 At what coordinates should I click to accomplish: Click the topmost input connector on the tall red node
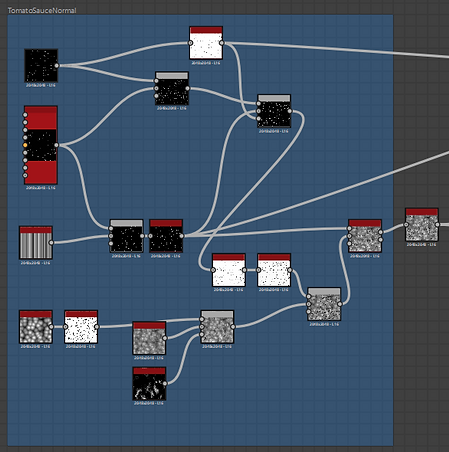25,115
